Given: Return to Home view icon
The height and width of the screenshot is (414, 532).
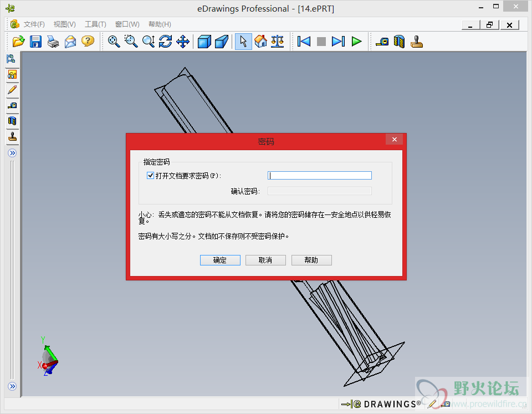Looking at the screenshot, I should [x=260, y=42].
